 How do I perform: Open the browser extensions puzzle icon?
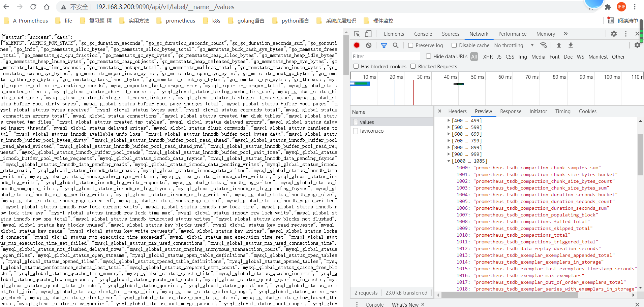(608, 7)
